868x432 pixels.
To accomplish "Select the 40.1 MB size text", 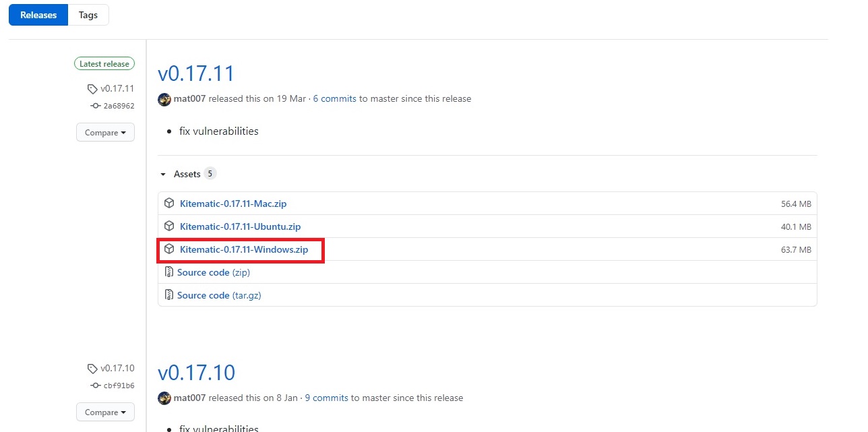I will point(796,227).
